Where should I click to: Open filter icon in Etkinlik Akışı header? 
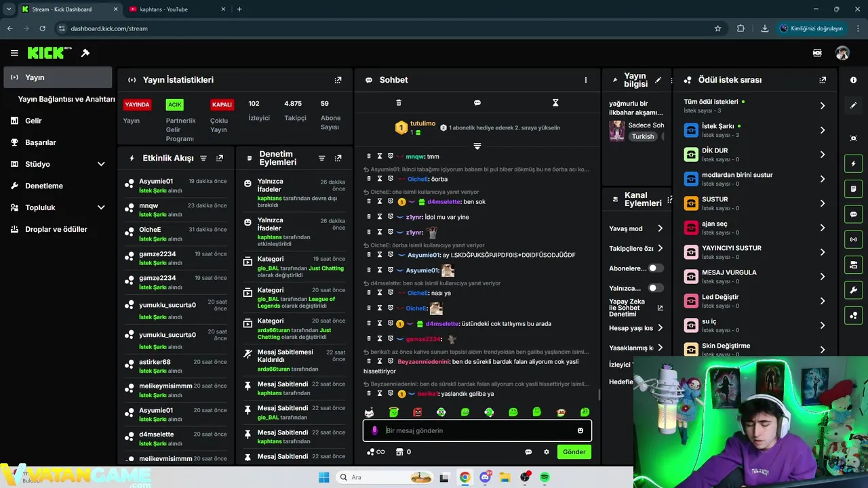click(203, 158)
